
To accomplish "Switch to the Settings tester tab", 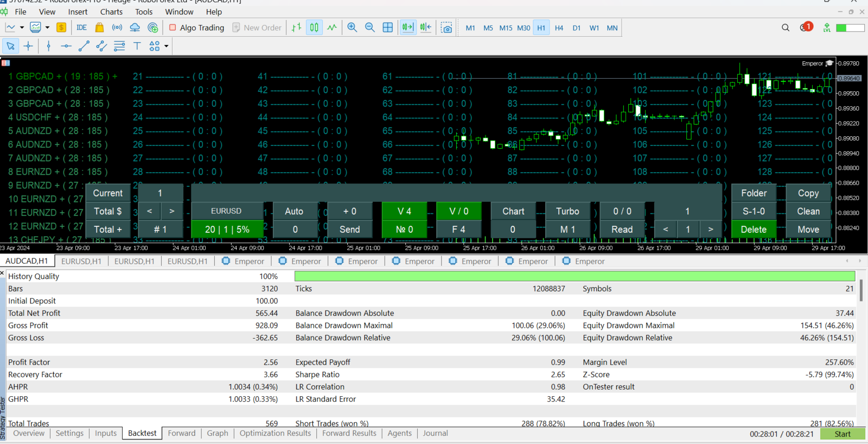I will coord(69,433).
